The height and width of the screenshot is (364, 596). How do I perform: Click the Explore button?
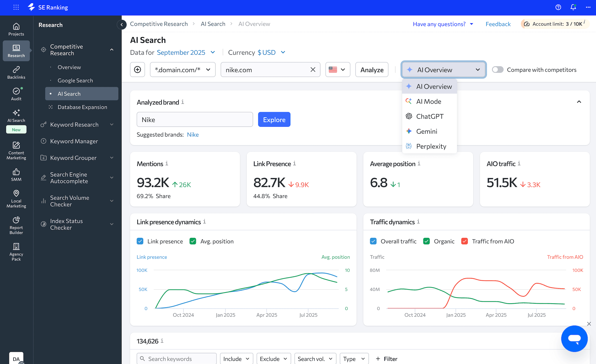[274, 119]
